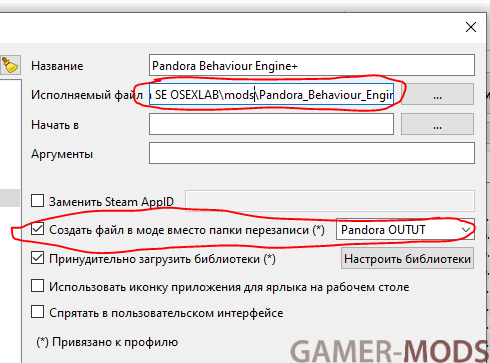
Task: Uncheck Создать файл в моде вместо папки перезаписи
Action: [x=37, y=229]
